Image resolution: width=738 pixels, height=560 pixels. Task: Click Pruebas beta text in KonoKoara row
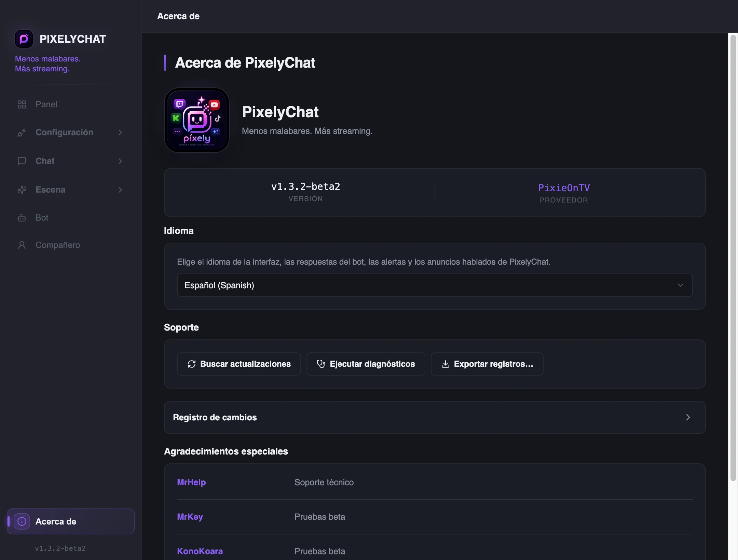[320, 551]
